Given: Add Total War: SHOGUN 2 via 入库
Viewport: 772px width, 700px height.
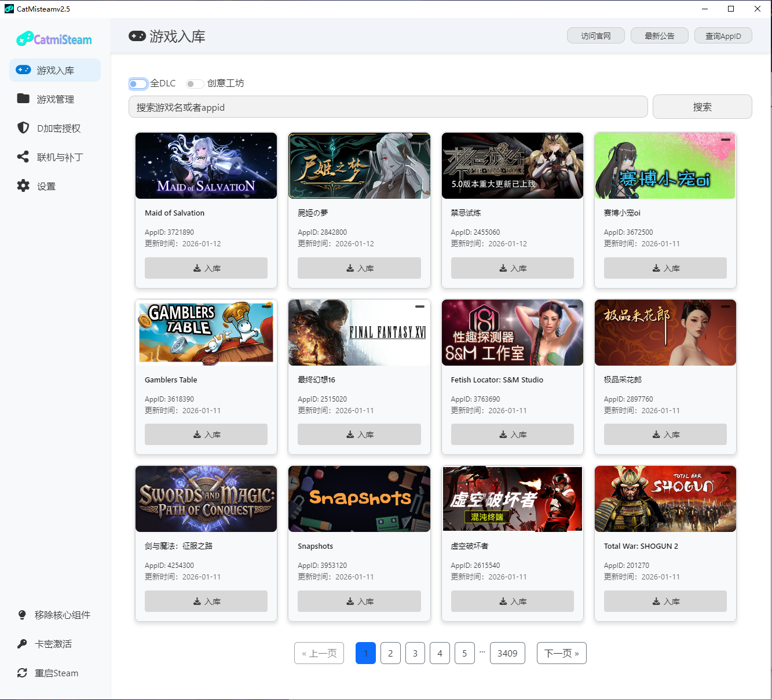Looking at the screenshot, I should point(665,601).
